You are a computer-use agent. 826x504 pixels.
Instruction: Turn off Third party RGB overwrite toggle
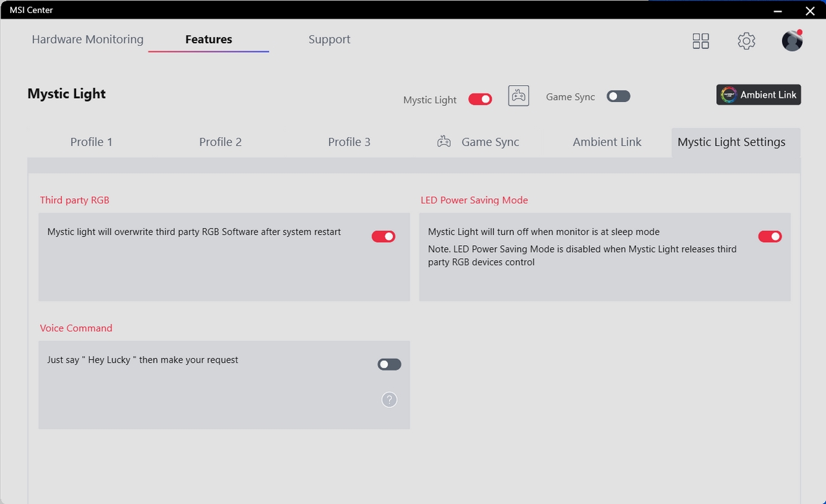click(x=383, y=237)
